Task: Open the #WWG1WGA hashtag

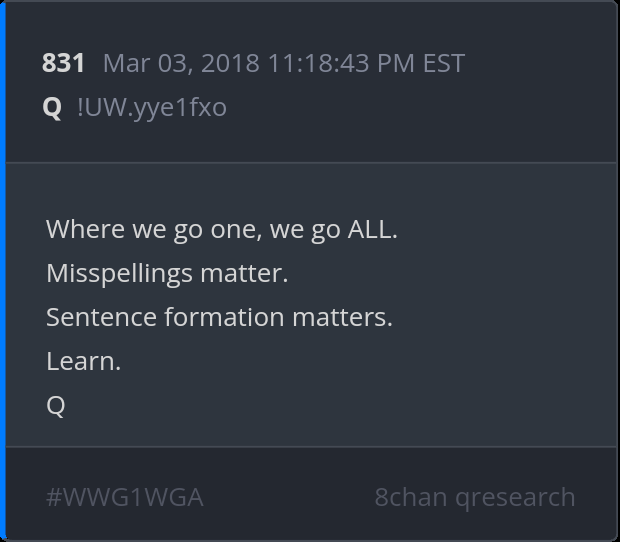Action: [125, 497]
